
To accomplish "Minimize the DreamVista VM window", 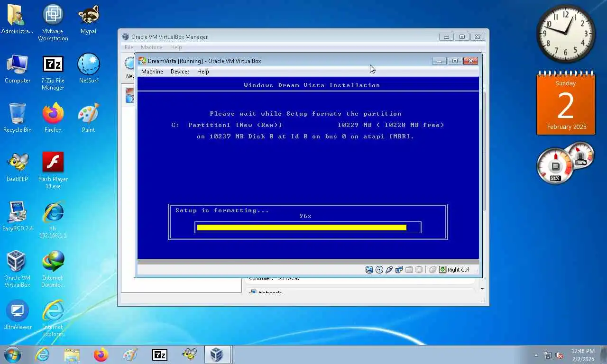I will pyautogui.click(x=439, y=61).
